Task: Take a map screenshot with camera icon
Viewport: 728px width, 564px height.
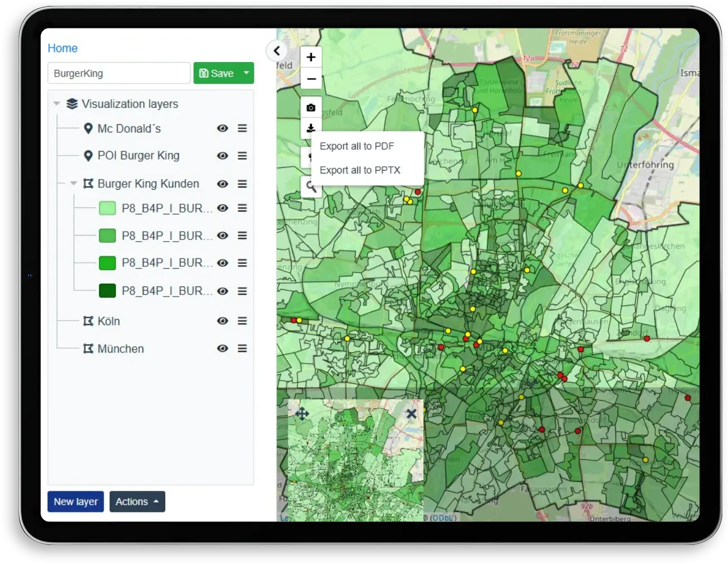Action: point(311,107)
